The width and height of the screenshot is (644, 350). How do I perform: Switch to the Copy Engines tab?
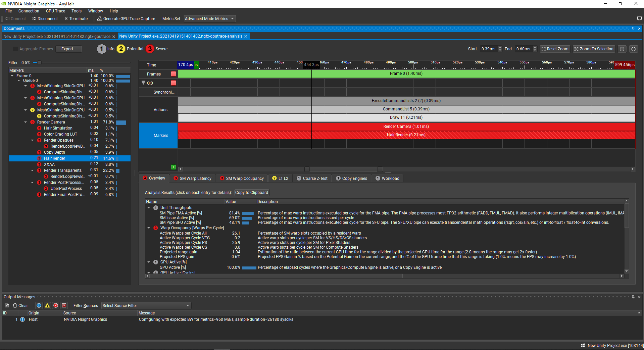tap(351, 179)
